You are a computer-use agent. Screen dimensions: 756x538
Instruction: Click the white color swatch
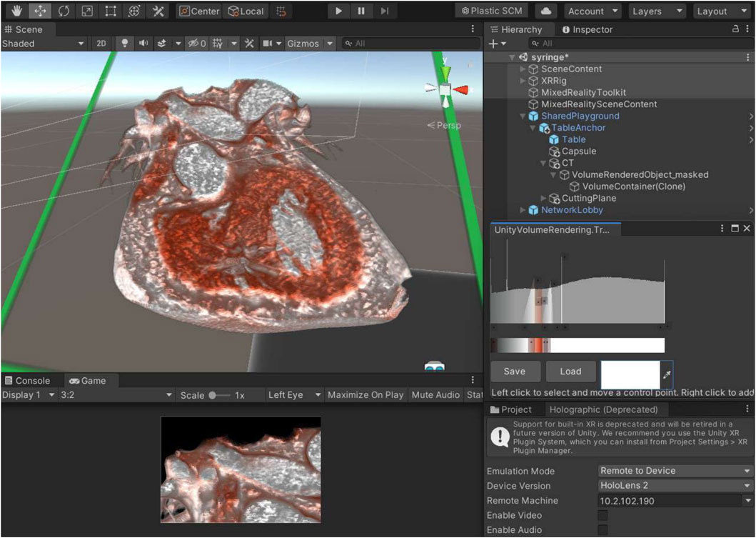630,374
